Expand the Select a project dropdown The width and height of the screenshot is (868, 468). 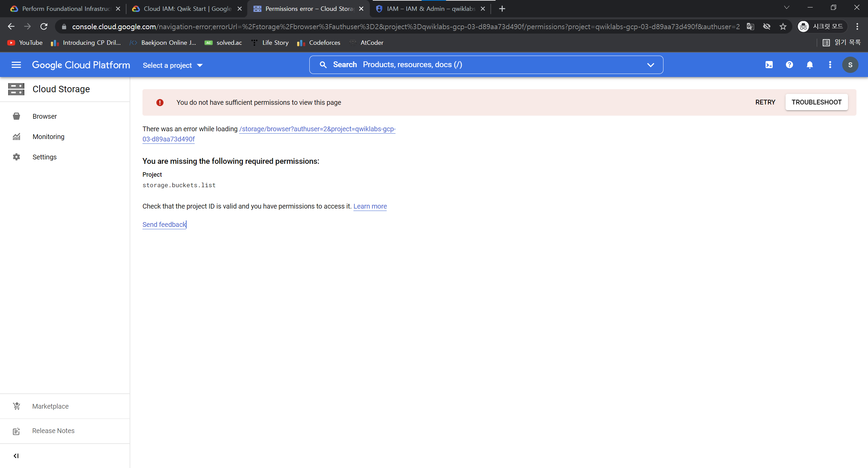(x=173, y=65)
